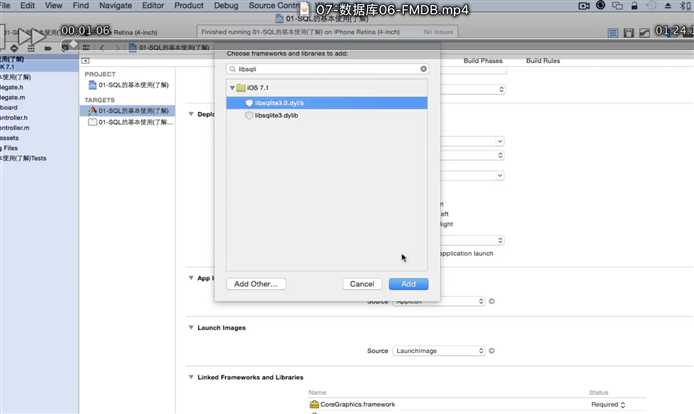The width and height of the screenshot is (694, 414).
Task: Open the Editor menu
Action: 153,5
